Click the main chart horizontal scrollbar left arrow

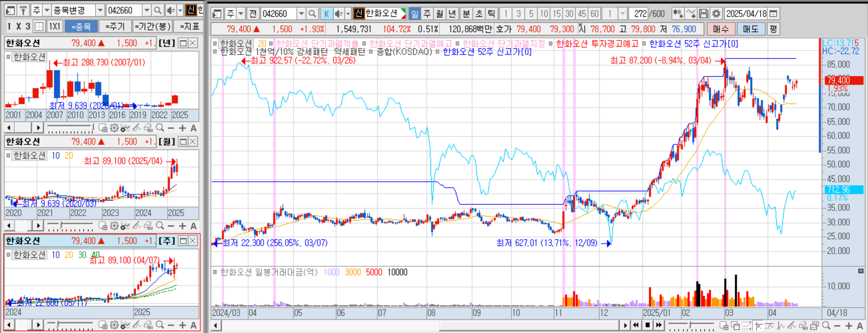pyautogui.click(x=216, y=325)
